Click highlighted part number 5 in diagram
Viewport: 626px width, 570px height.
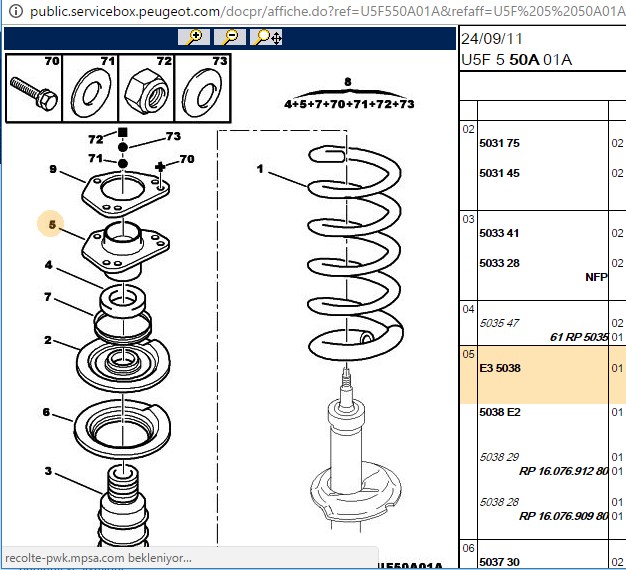(52, 224)
